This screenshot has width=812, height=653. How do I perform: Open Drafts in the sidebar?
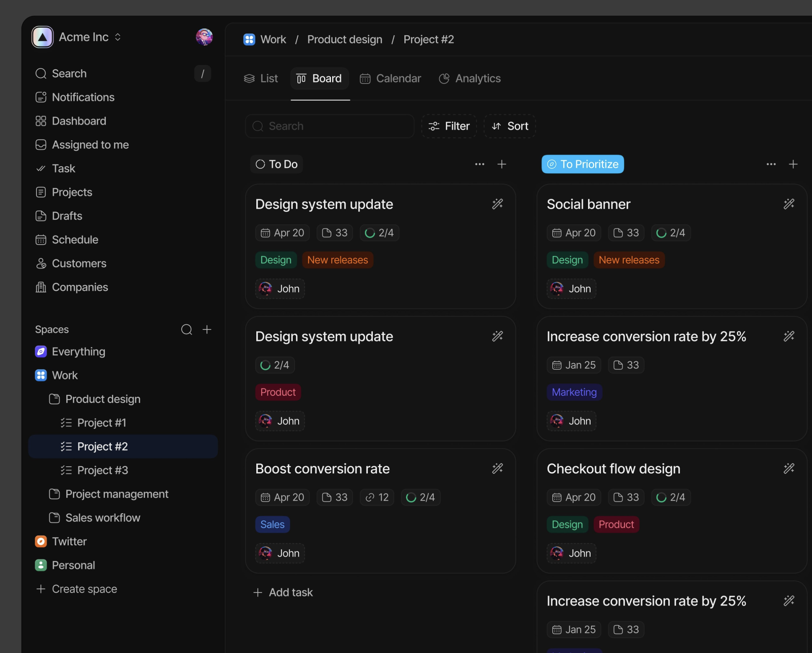[x=59, y=216]
